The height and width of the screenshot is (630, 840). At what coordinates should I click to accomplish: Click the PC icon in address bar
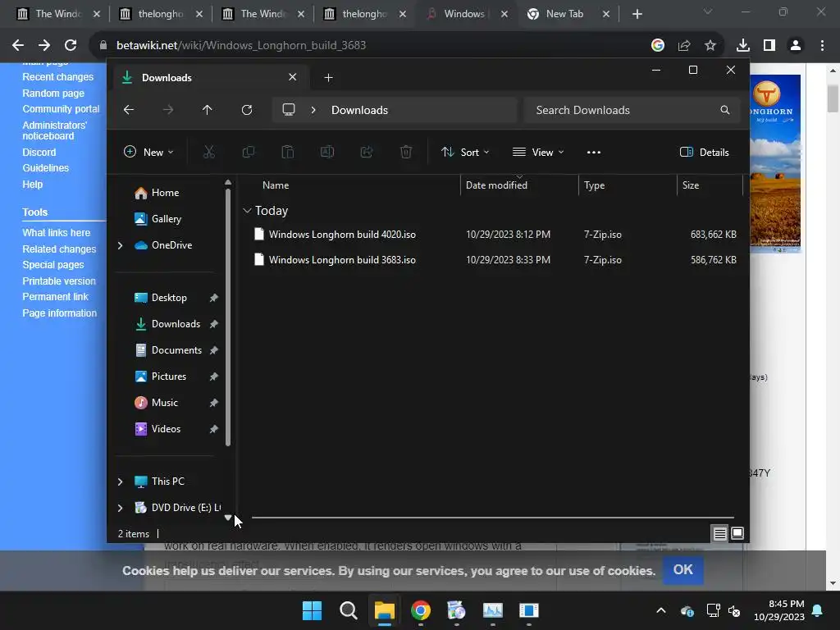(x=289, y=110)
